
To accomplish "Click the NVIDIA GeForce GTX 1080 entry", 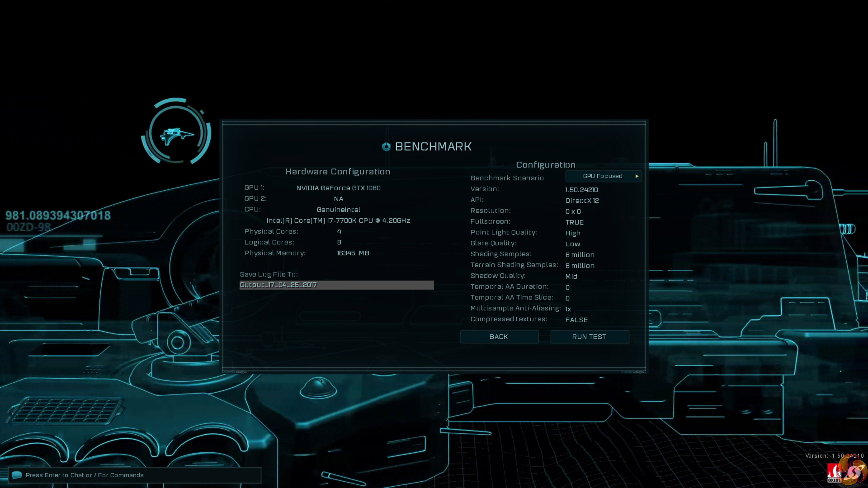I will [338, 188].
